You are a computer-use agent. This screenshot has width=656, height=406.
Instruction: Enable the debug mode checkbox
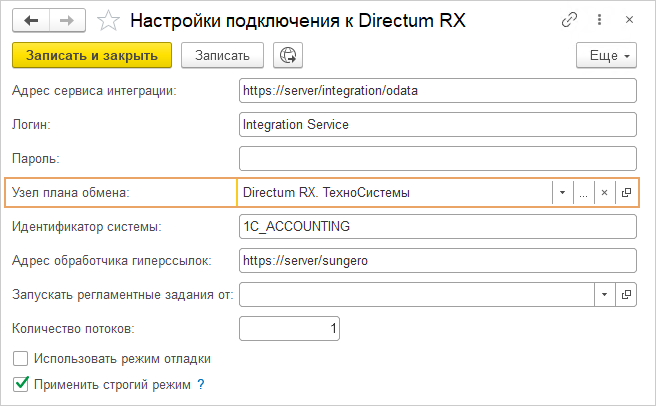[x=20, y=358]
